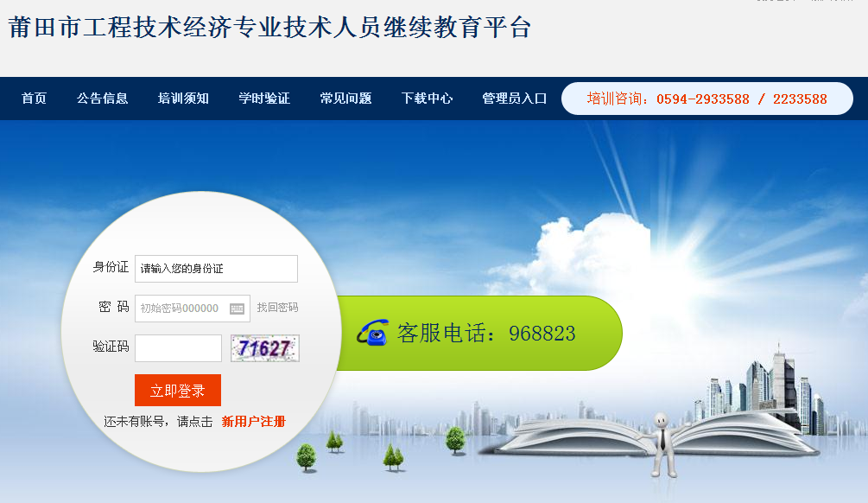Select 学时验证 in the navigation bar
This screenshot has height=503, width=868.
point(264,99)
